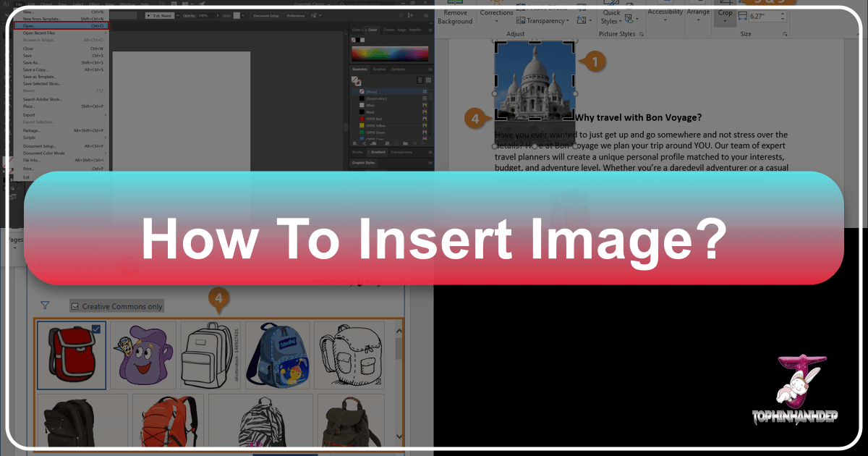The image size is (868, 456).
Task: Expand the Arrange dropdown
Action: pos(698,18)
